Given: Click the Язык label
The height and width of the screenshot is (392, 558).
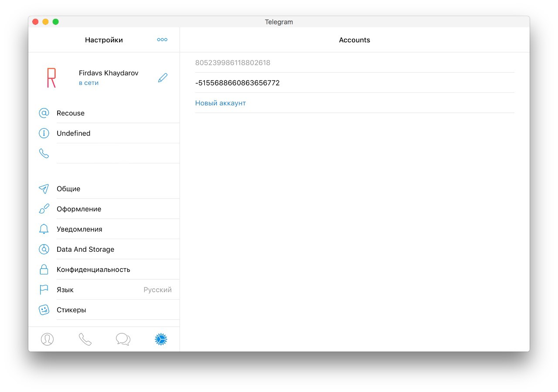Looking at the screenshot, I should click(x=65, y=290).
